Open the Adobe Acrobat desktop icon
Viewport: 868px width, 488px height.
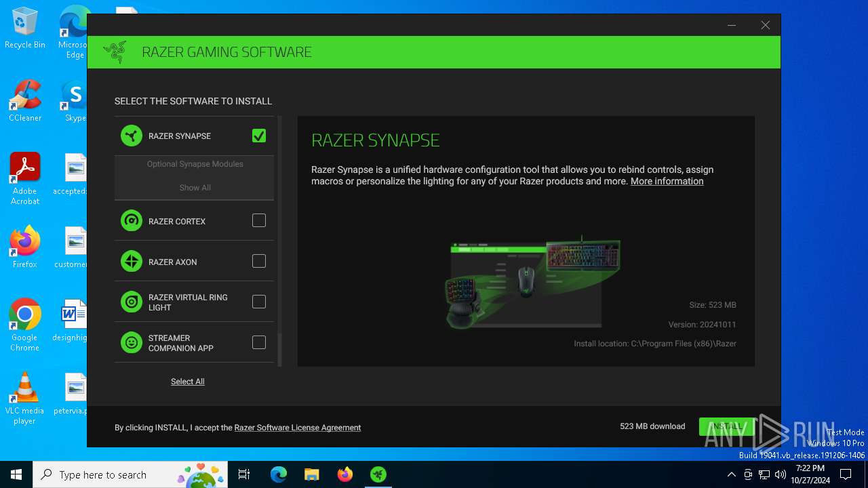coord(25,179)
